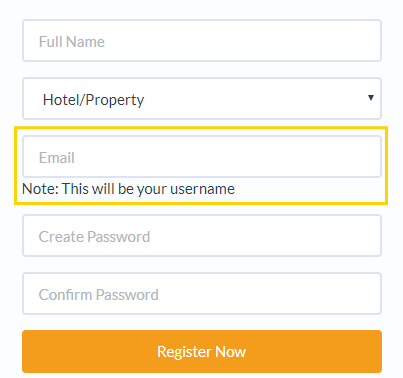
Task: Click the dropdown arrow beside Hotel/Property
Action: 371,98
